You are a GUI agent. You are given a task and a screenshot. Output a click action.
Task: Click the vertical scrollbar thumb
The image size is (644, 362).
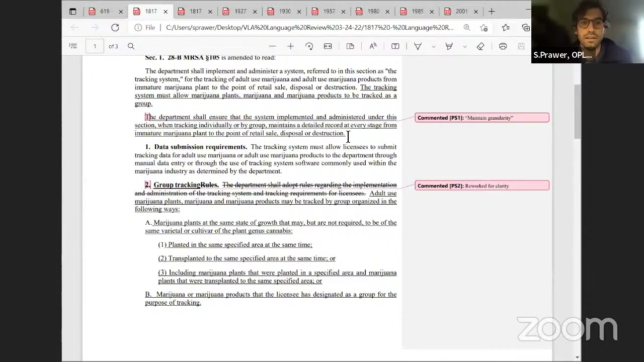point(577,112)
